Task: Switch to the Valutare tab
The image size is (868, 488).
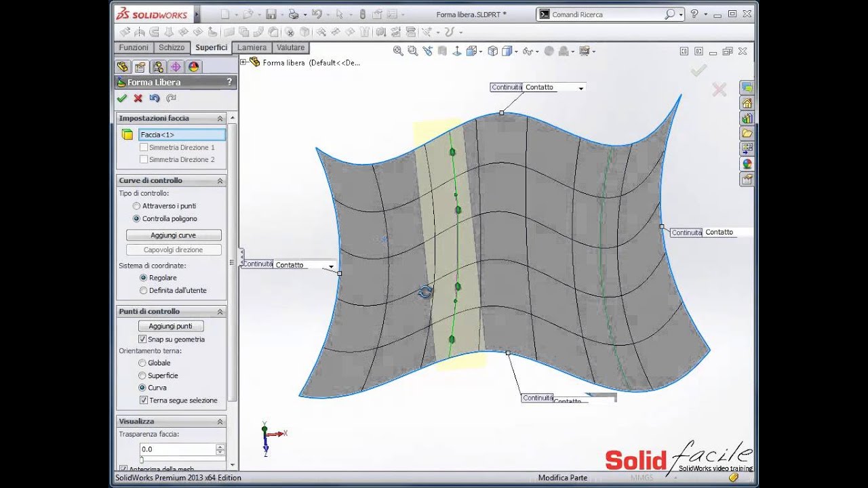Action: [x=290, y=47]
